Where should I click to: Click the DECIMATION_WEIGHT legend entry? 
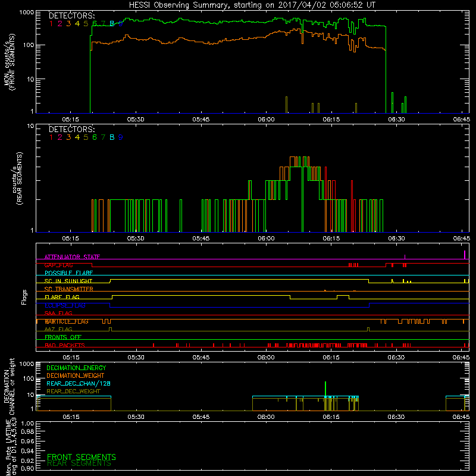(76, 375)
